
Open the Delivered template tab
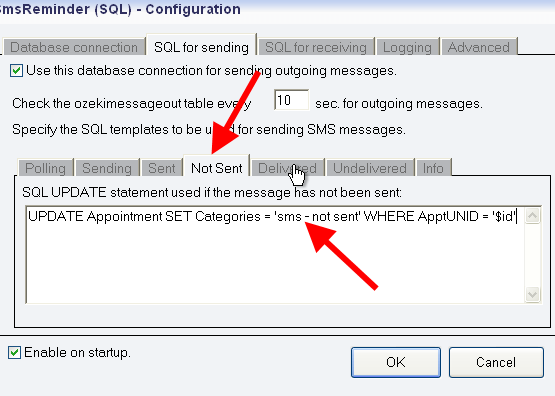click(287, 168)
